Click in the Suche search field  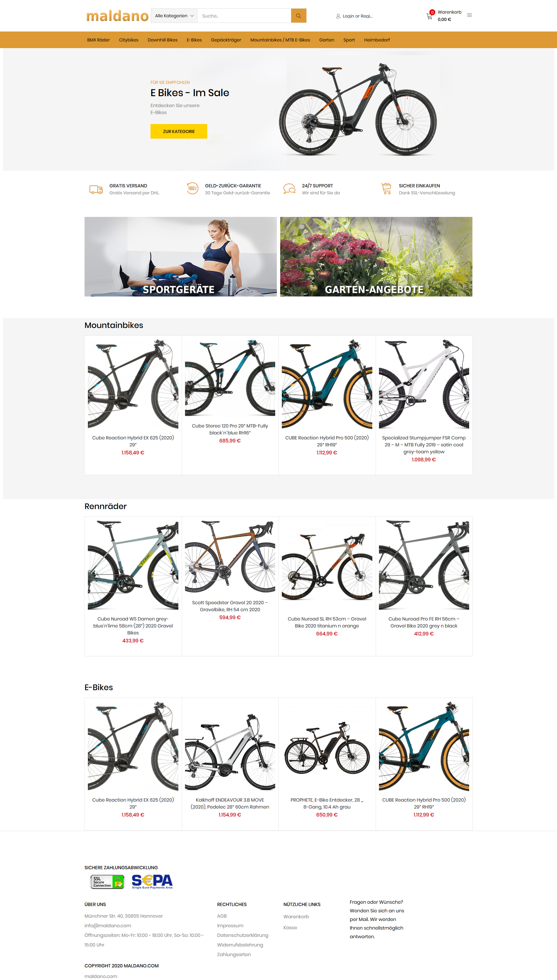pyautogui.click(x=244, y=16)
